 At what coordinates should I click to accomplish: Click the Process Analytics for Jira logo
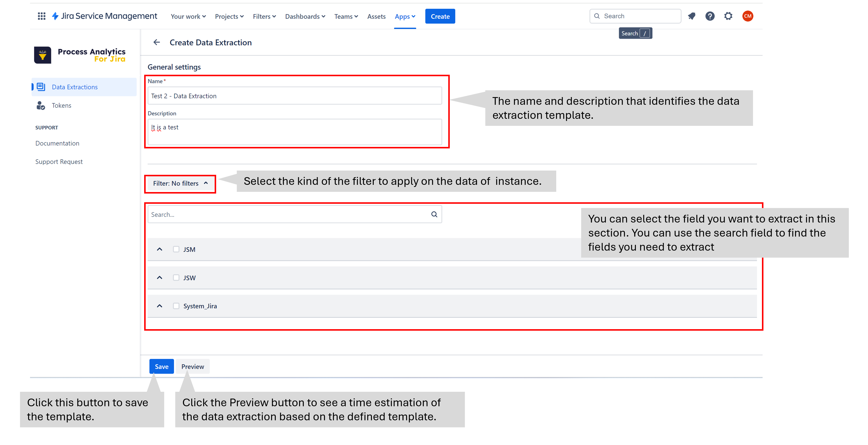point(80,55)
